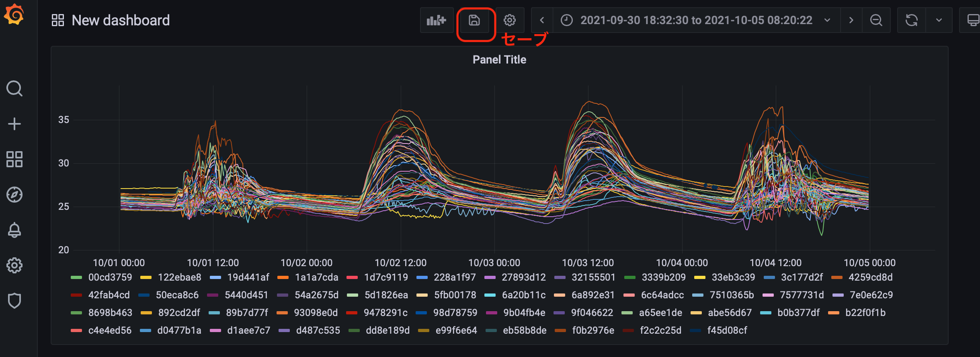Select legend entry abe56d67

[730, 313]
